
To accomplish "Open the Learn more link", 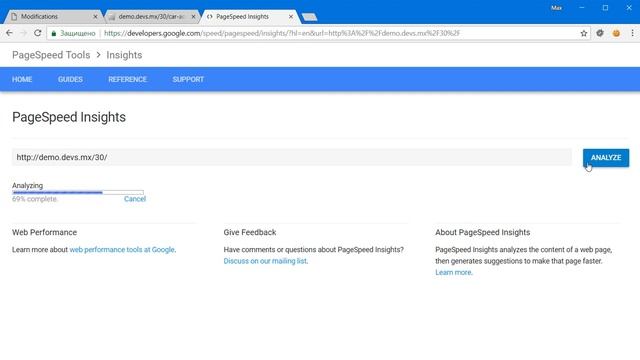I will point(453,272).
